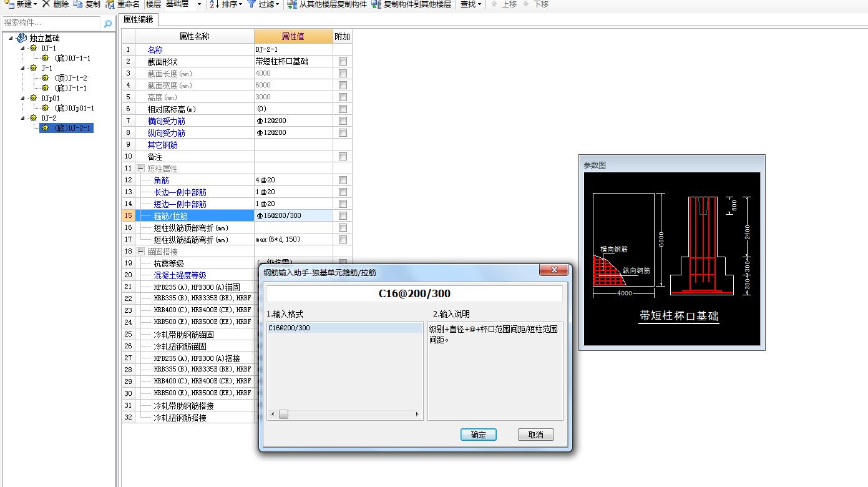Click the max(6*d,150) value cell

pyautogui.click(x=293, y=240)
